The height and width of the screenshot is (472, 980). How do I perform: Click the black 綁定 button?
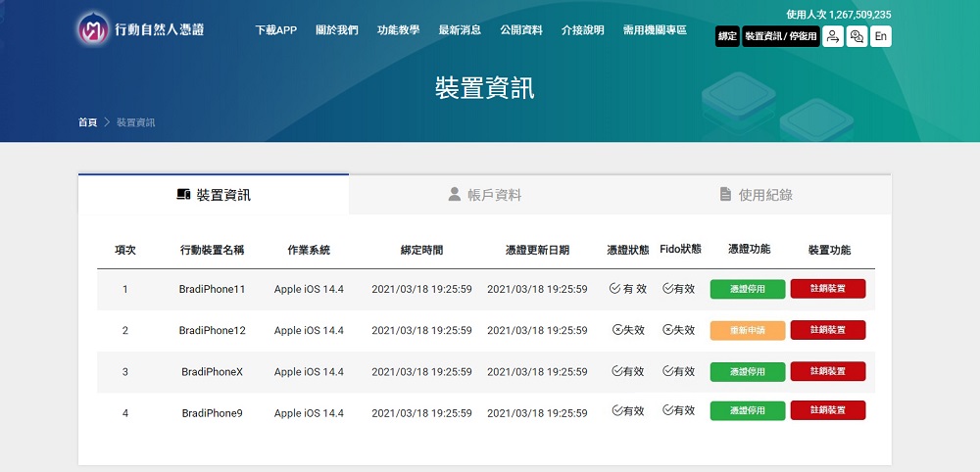click(727, 36)
